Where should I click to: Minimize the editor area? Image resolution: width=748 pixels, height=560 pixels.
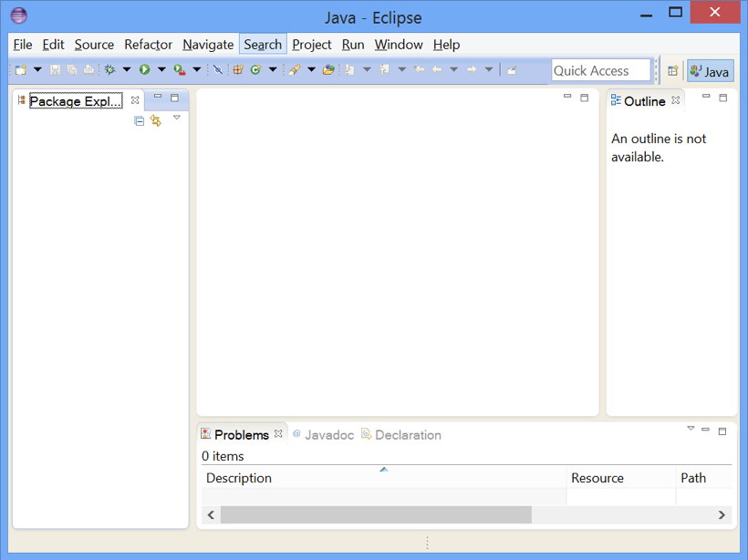(x=567, y=97)
